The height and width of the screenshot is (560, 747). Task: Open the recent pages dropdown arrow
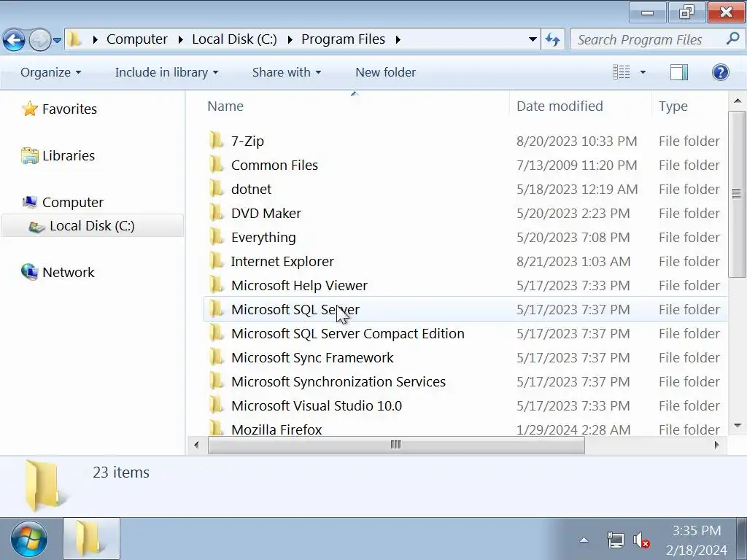[x=57, y=40]
